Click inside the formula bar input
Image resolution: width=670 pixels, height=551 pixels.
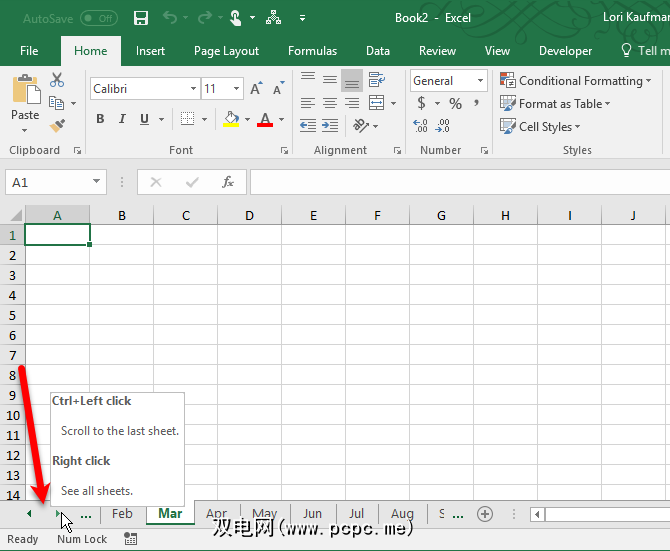pos(450,182)
